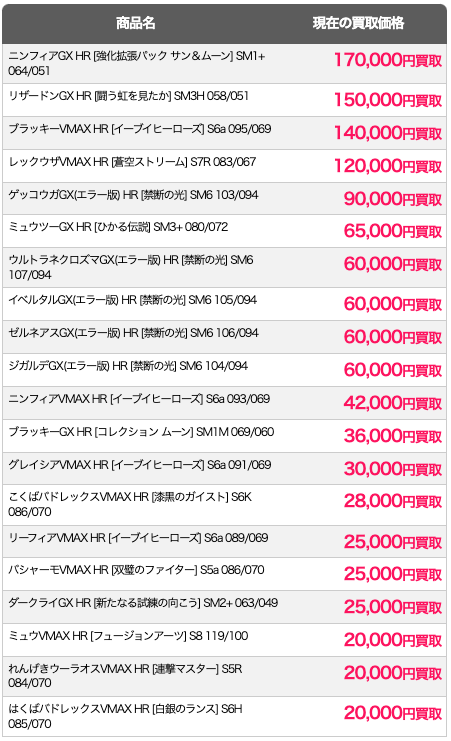Open こくばバドレックスVMAX HR S6K 086/070
Screen dimensions: 451x741
[x=130, y=504]
